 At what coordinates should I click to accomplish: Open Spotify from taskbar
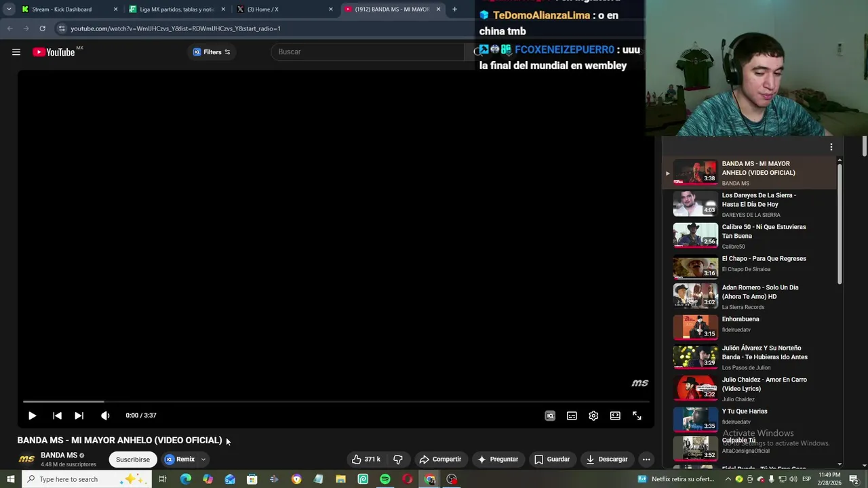pyautogui.click(x=385, y=479)
